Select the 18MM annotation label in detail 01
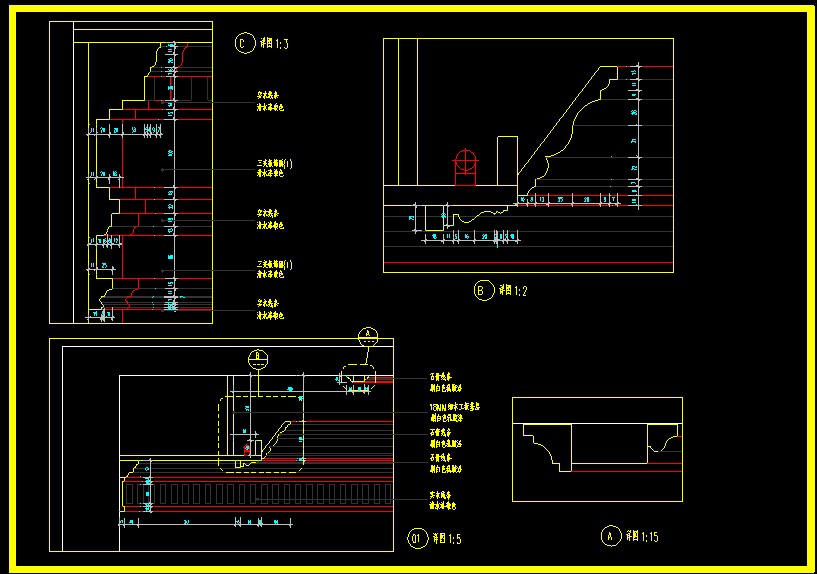Viewport: 817px width, 574px height. 454,412
